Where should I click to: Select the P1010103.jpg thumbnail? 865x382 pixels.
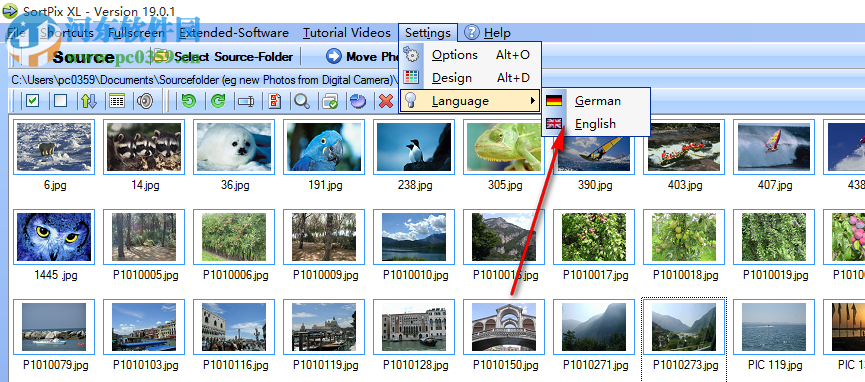[x=144, y=327]
